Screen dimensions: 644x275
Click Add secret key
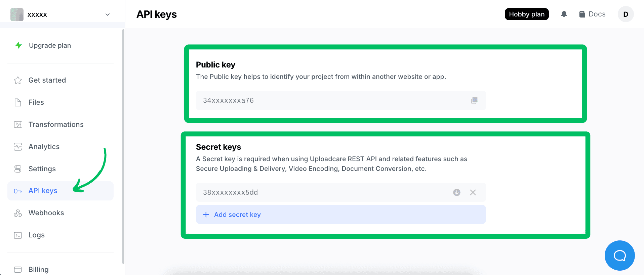click(237, 214)
